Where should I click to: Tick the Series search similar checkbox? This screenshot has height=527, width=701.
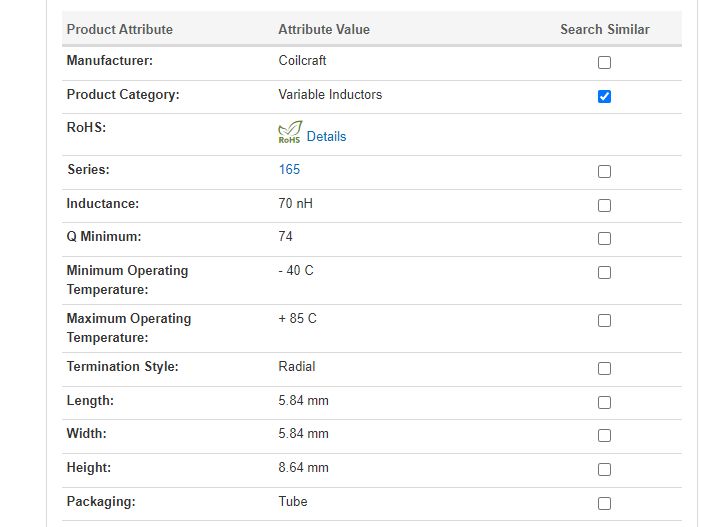click(x=604, y=171)
